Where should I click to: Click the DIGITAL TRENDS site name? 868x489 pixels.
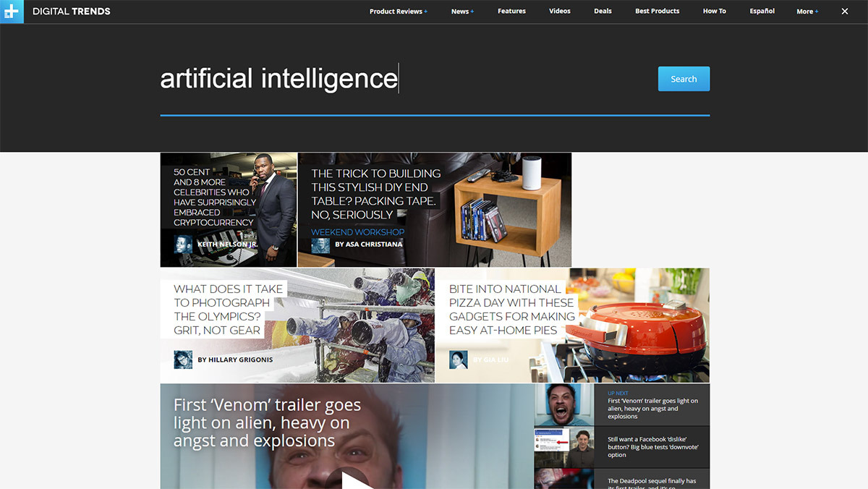tap(71, 12)
